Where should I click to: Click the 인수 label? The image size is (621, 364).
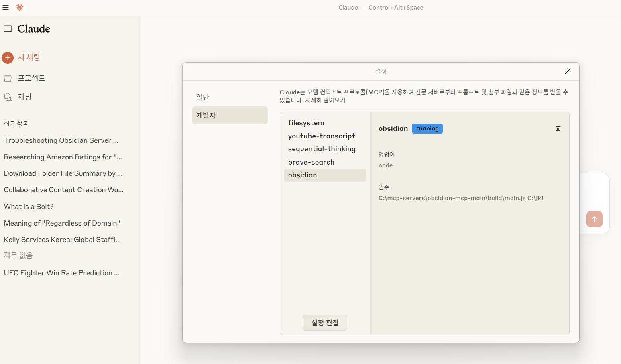click(x=384, y=187)
